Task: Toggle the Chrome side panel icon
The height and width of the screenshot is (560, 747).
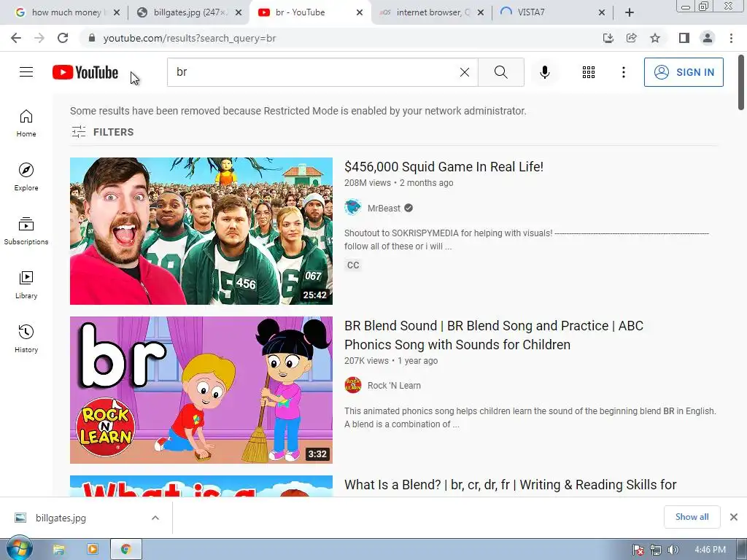Action: click(x=684, y=38)
